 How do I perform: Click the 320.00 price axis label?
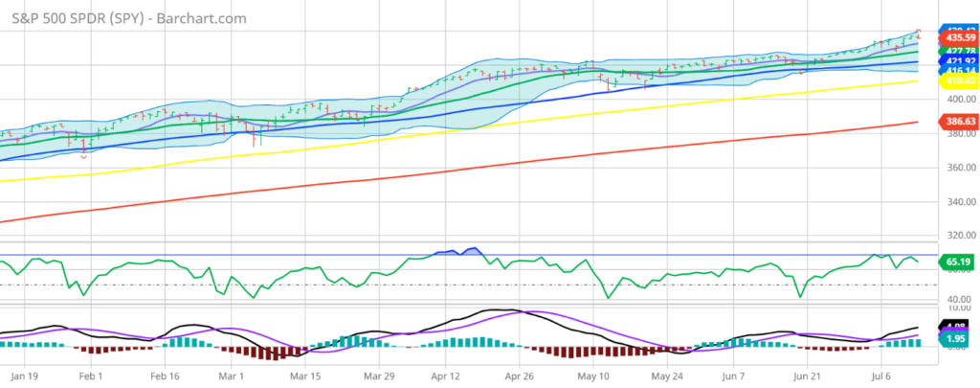pyautogui.click(x=960, y=236)
